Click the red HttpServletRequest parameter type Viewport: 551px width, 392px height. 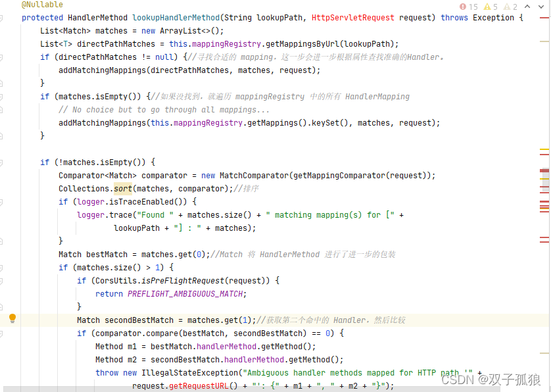point(353,18)
